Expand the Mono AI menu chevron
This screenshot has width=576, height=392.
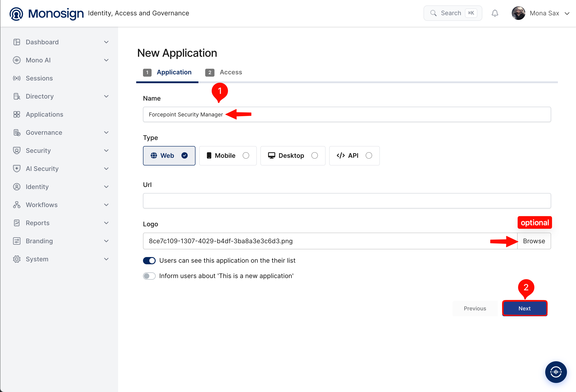pyautogui.click(x=106, y=60)
